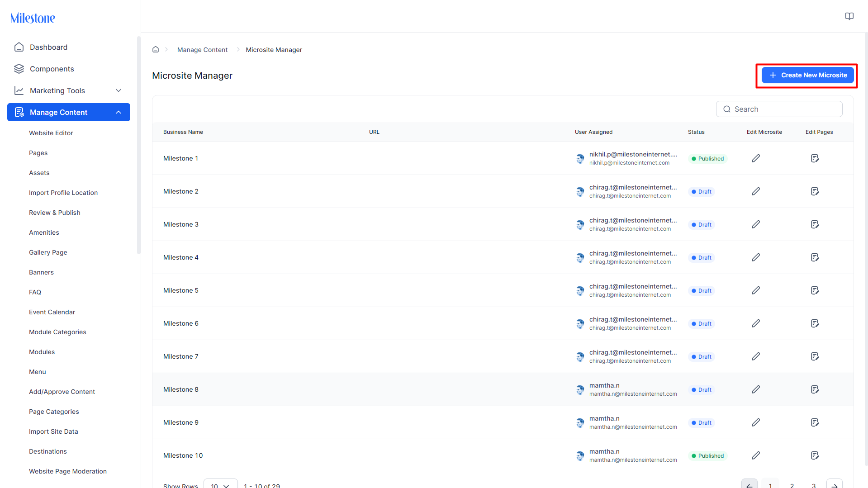Viewport: 868px width, 488px height.
Task: Open Import Site Data in sidebar
Action: tap(53, 431)
